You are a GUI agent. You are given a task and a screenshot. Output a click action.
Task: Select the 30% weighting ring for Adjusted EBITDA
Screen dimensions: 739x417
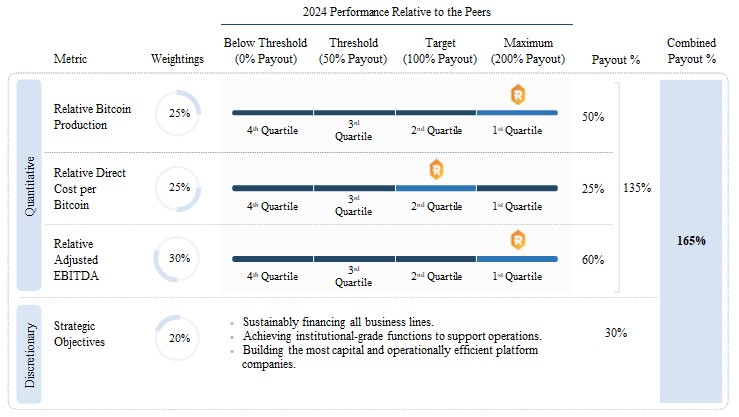coord(179,259)
